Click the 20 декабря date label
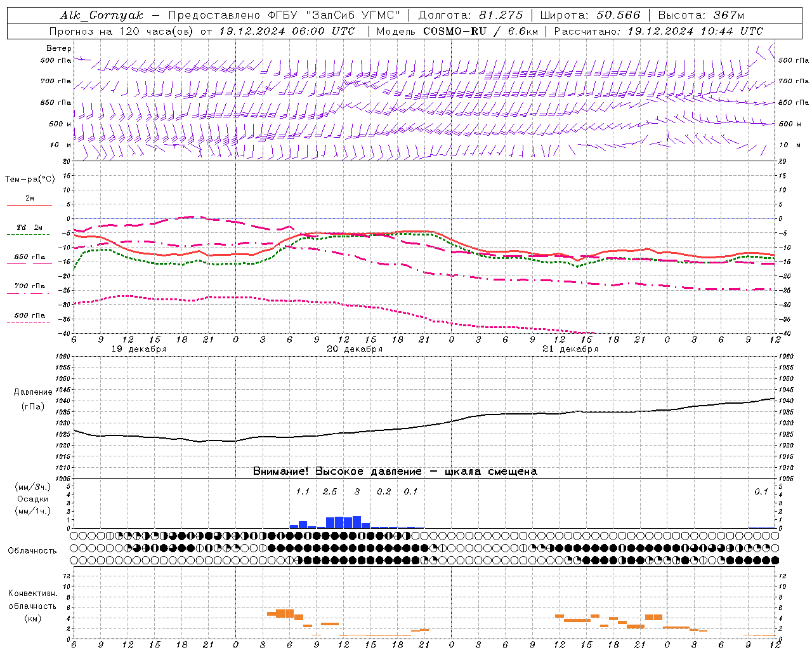The image size is (812, 650). 355,349
